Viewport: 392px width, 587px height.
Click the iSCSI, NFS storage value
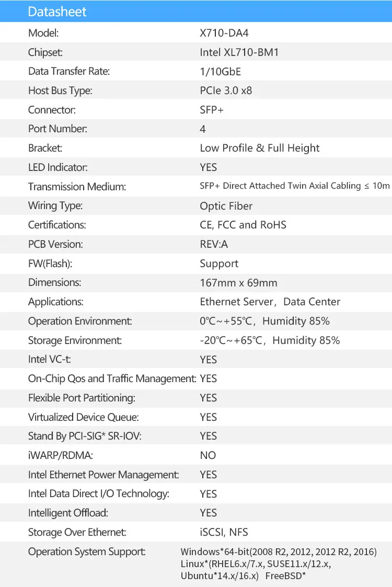(224, 532)
